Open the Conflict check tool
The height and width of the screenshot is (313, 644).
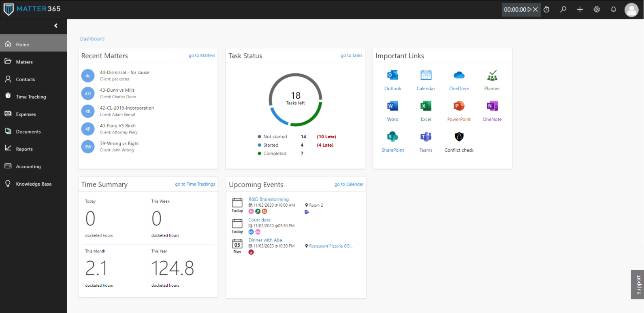point(459,137)
